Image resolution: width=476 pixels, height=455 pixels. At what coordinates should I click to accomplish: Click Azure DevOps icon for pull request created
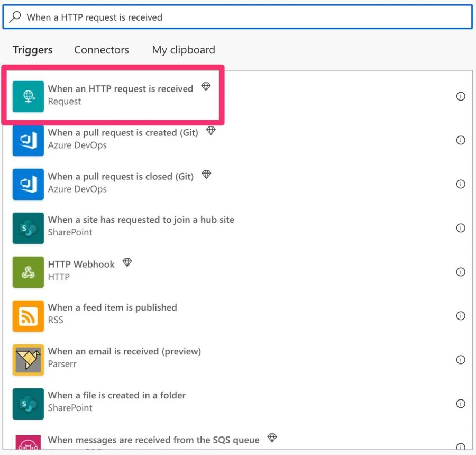coord(28,140)
